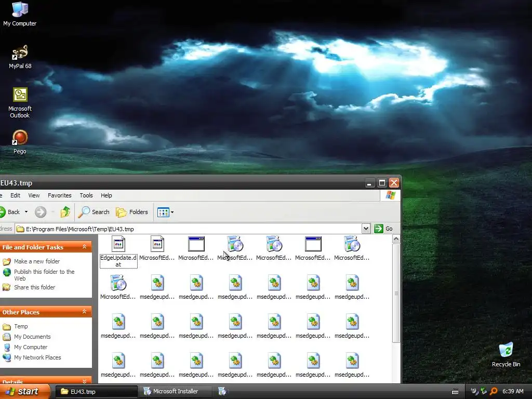Screen dimensions: 532x399
Task: Open the Help menu
Action: click(106, 195)
